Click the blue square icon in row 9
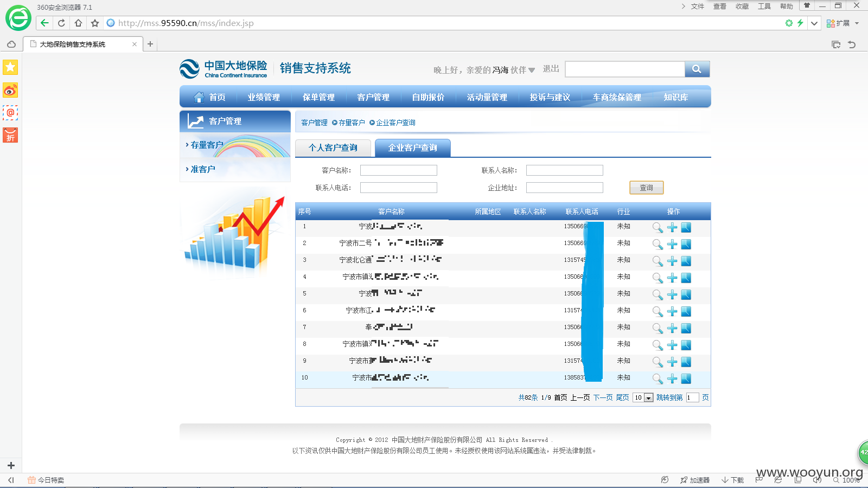Screen dimensions: 868x488 pos(686,362)
